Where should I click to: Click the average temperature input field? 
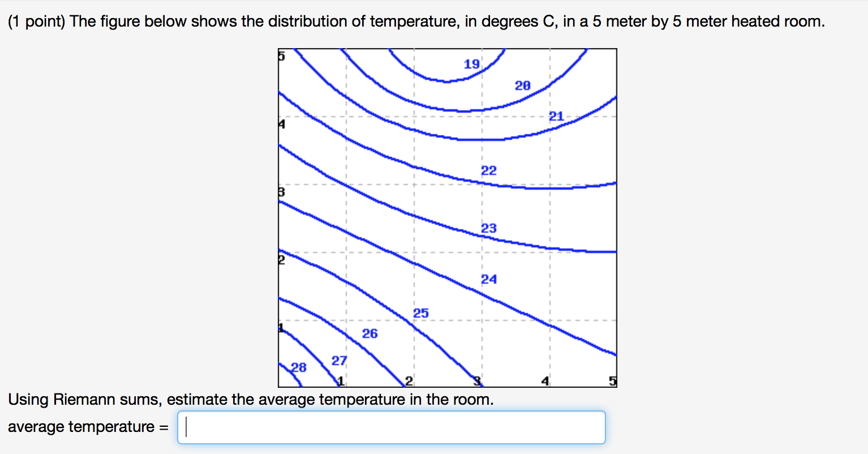pyautogui.click(x=392, y=427)
